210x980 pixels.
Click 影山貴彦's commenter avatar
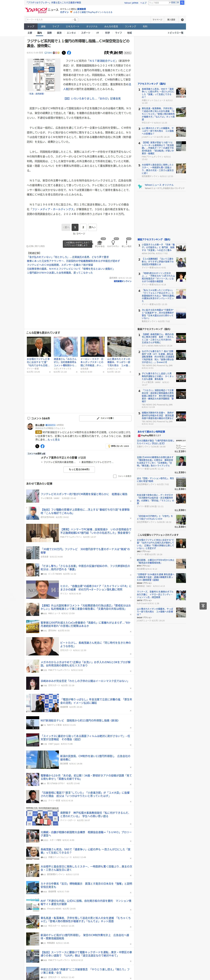(30, 426)
